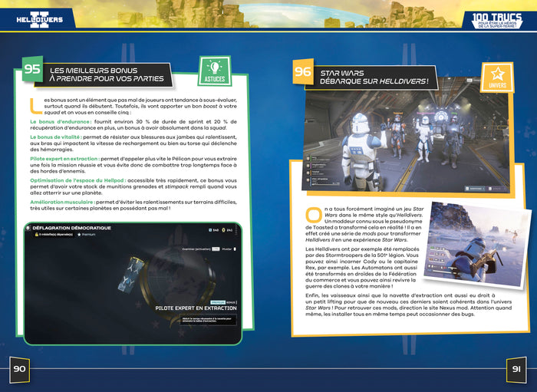Click the super credits counter showing 348
Screen dimensions: 537x392
click(x=211, y=229)
